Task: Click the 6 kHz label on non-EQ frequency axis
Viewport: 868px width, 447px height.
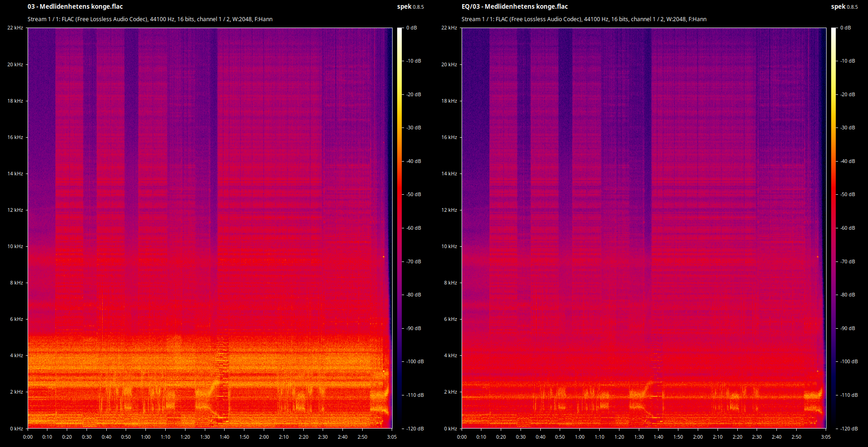Action: tap(17, 319)
